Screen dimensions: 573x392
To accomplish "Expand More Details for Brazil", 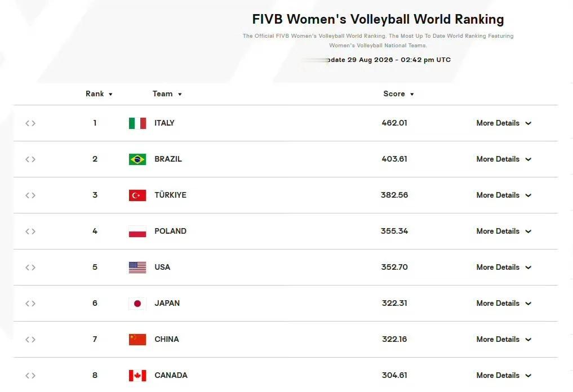I will [504, 159].
